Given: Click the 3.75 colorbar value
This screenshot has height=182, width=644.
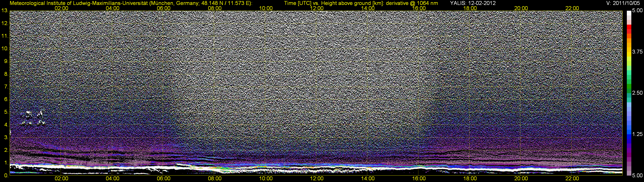Looking at the screenshot, I should (637, 52).
